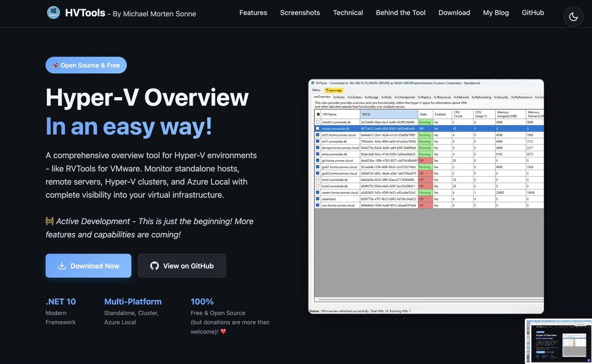Open the Menu item in the HVTools window

click(316, 90)
